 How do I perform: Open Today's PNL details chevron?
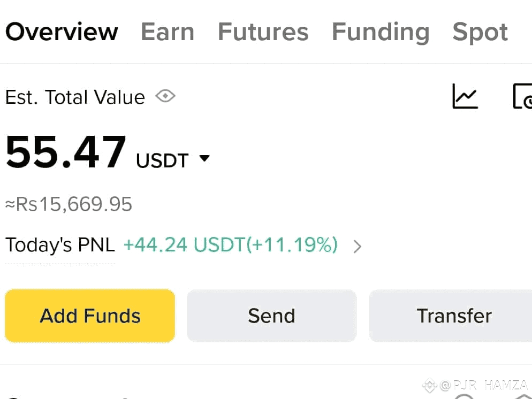point(357,247)
